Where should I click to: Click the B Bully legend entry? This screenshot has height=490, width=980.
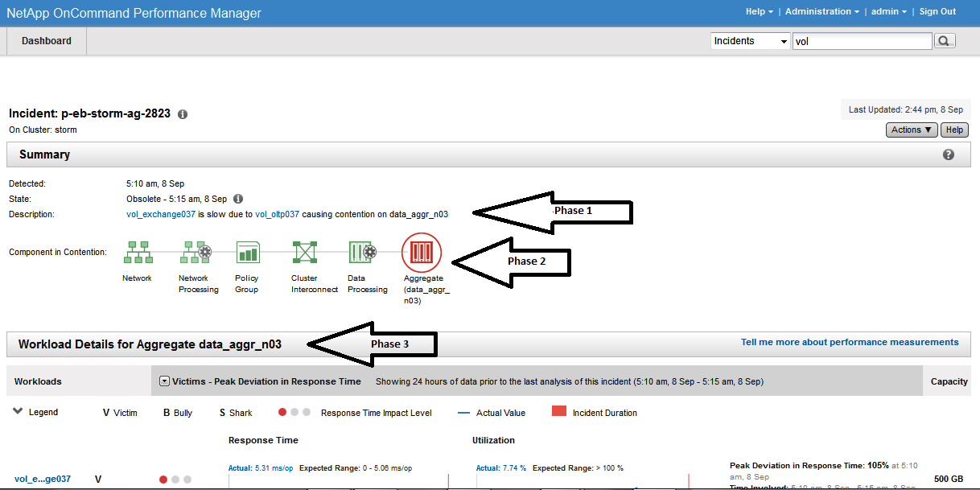click(x=178, y=413)
